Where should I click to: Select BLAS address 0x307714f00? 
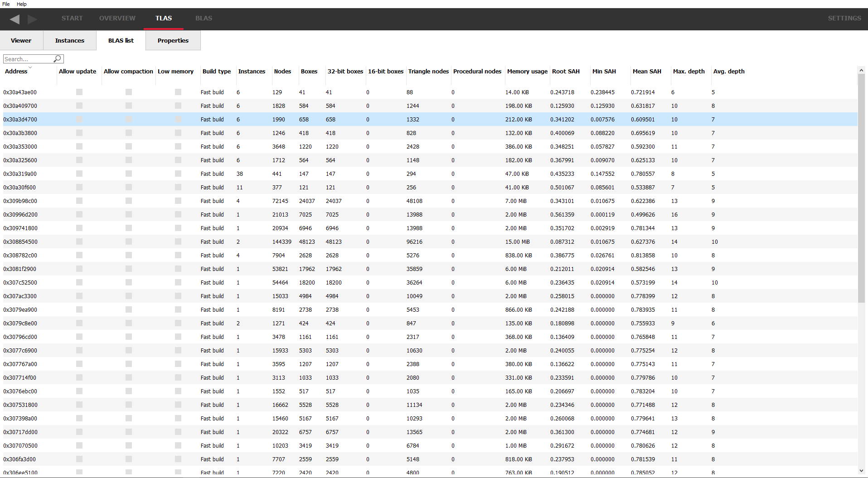(19, 377)
